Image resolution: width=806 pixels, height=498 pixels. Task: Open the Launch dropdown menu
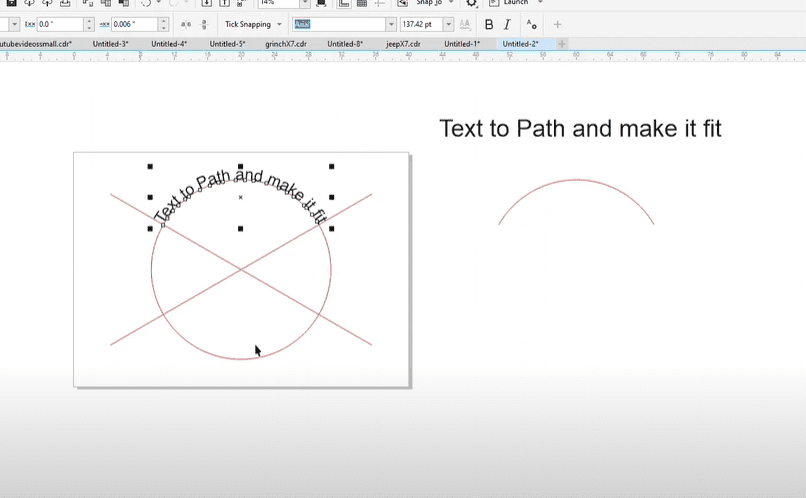pyautogui.click(x=541, y=3)
